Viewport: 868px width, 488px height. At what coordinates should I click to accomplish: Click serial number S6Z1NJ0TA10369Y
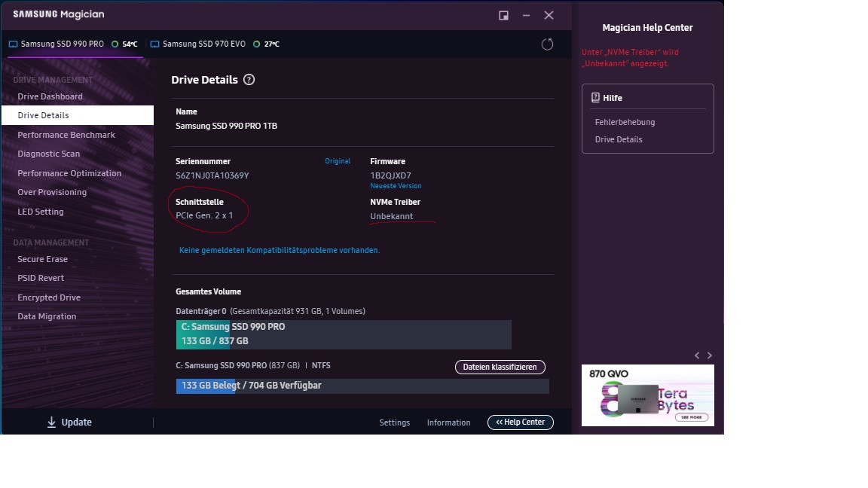tap(212, 175)
